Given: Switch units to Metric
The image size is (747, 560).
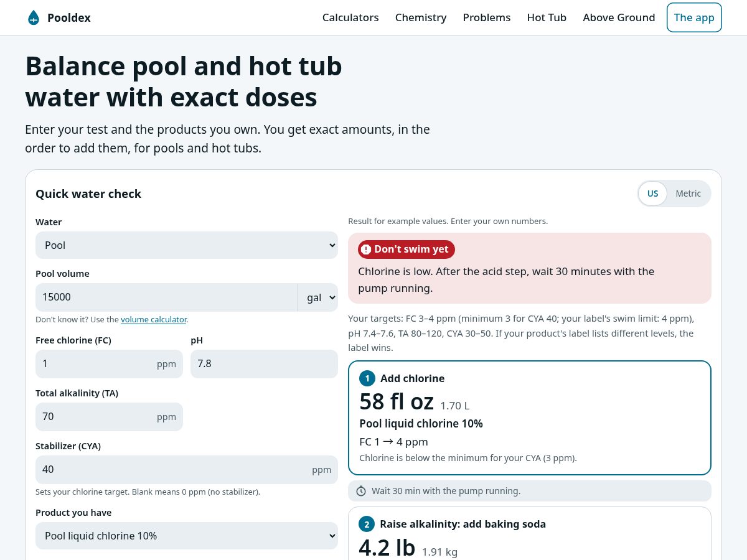Looking at the screenshot, I should (688, 194).
